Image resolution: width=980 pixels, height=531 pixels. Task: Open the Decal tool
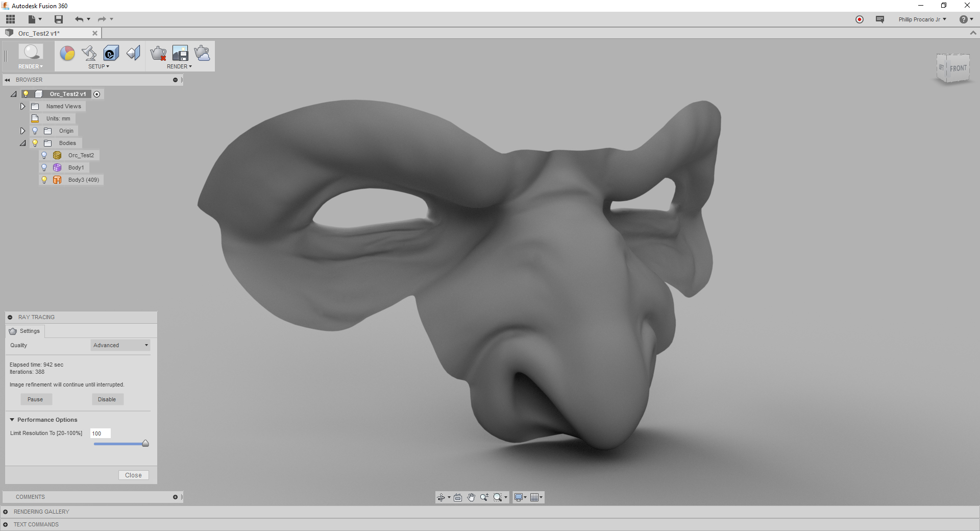click(111, 53)
